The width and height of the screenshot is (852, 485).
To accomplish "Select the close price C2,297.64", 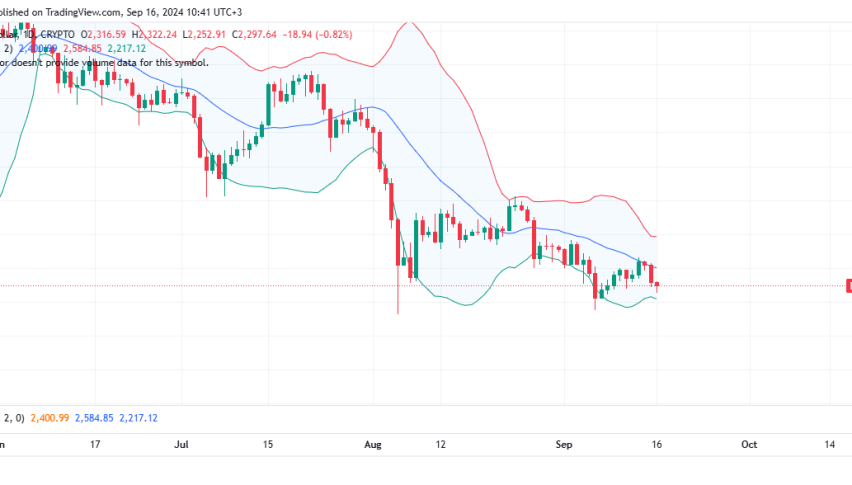I will click(254, 34).
